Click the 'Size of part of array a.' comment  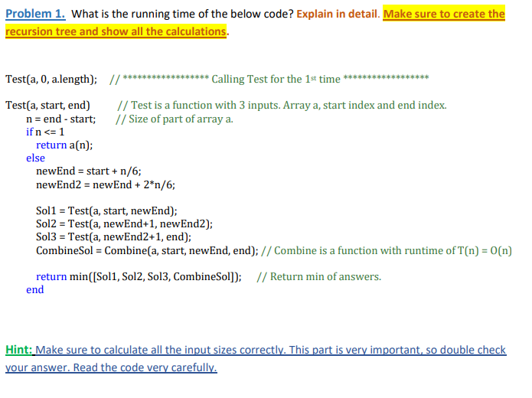(181, 119)
